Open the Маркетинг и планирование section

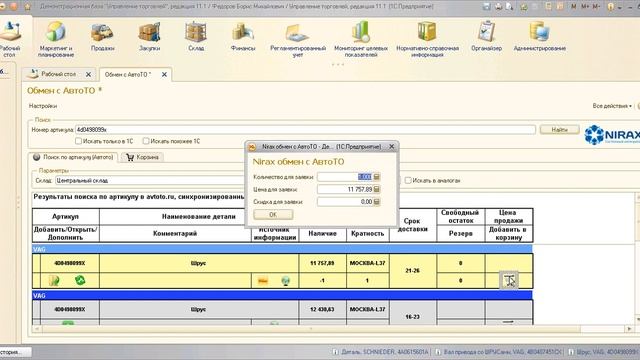tap(56, 39)
